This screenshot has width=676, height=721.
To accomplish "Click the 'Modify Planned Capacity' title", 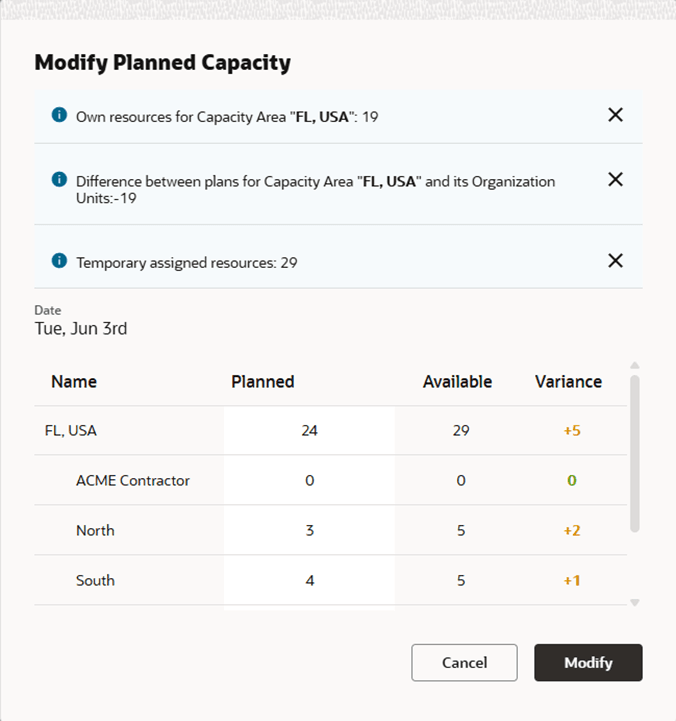I will coord(163,63).
